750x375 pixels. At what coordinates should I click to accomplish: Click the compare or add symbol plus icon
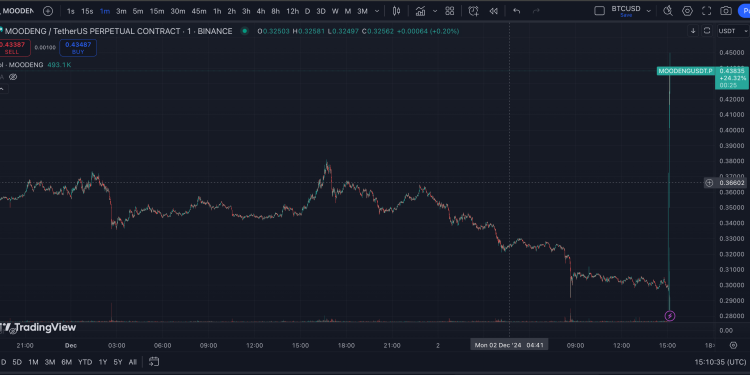click(48, 11)
